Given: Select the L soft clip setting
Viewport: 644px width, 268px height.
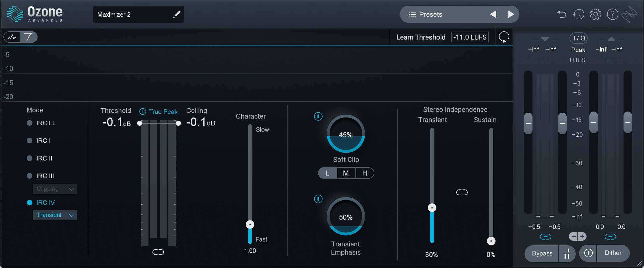Looking at the screenshot, I should pyautogui.click(x=327, y=173).
